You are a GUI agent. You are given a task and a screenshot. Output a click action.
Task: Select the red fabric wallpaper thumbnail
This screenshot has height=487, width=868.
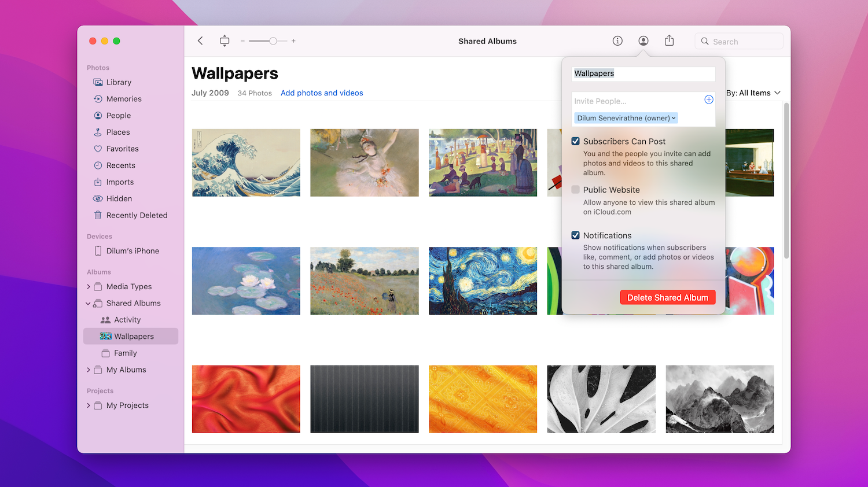pyautogui.click(x=246, y=399)
